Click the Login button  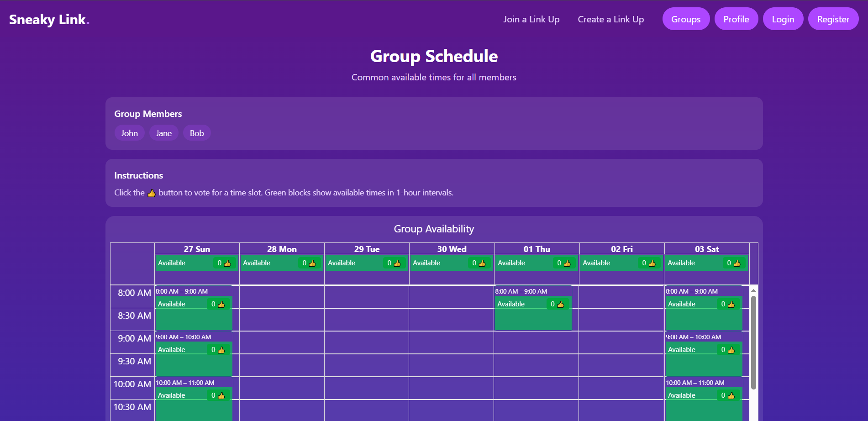[x=783, y=19]
